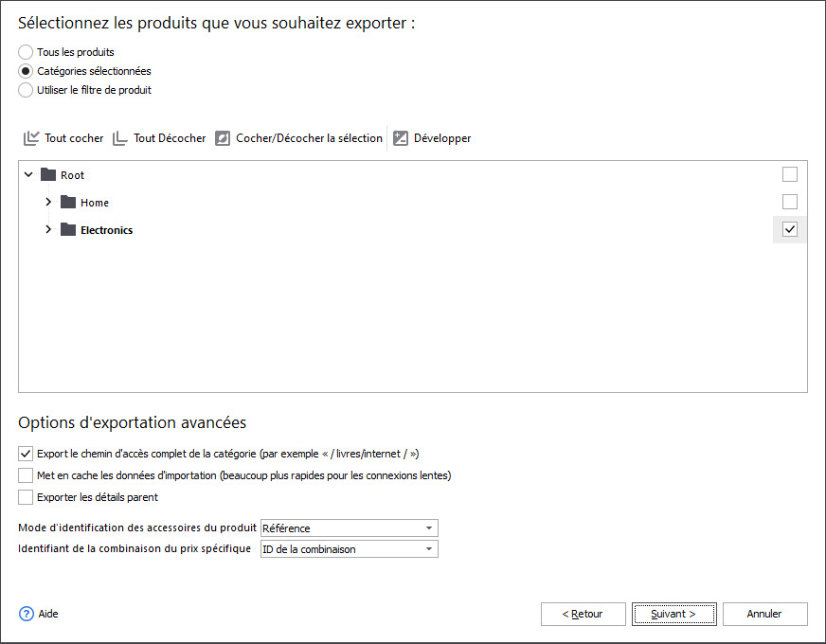Select the Home tree row label

pos(95,203)
